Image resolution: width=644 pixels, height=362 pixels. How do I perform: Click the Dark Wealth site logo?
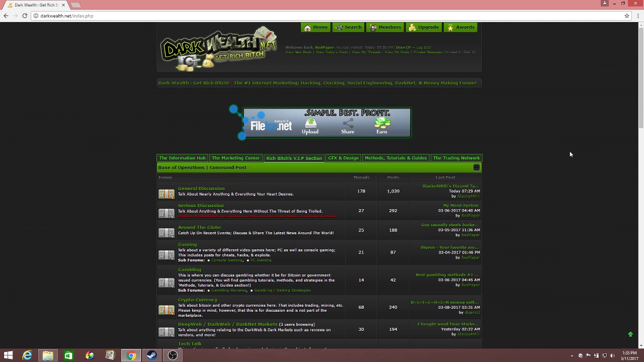219,49
